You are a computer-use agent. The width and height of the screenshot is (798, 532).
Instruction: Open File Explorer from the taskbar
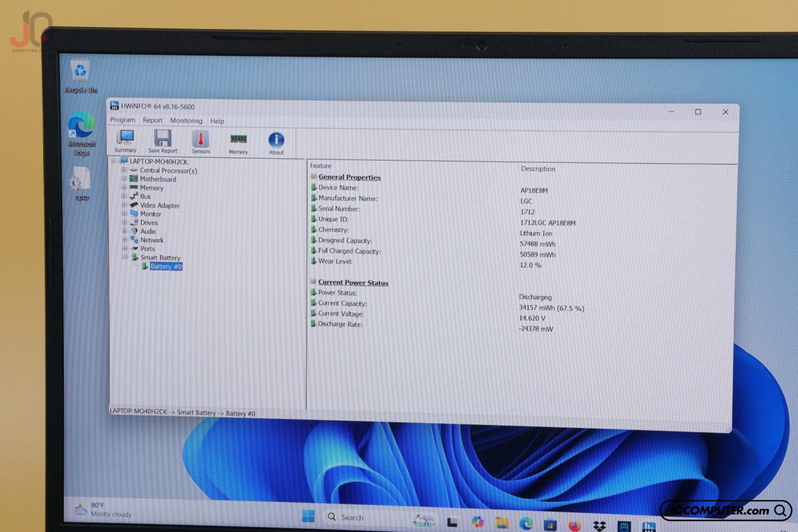(x=502, y=523)
